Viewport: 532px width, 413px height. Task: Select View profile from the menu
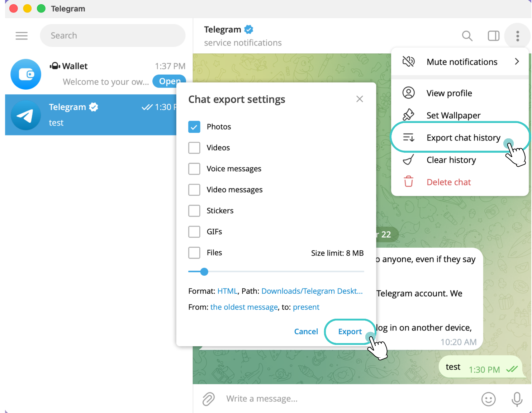[460, 93]
